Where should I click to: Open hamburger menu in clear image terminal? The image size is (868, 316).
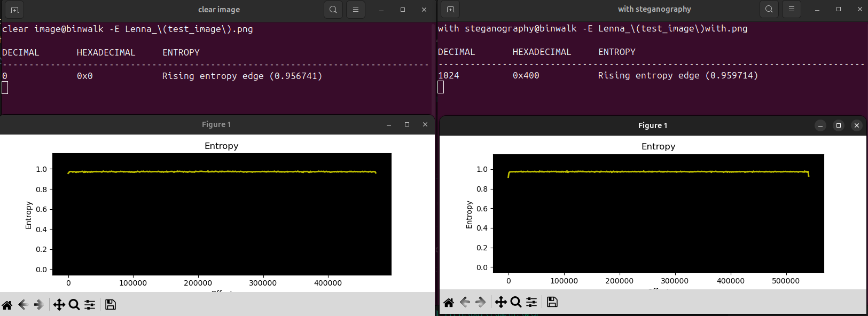356,10
